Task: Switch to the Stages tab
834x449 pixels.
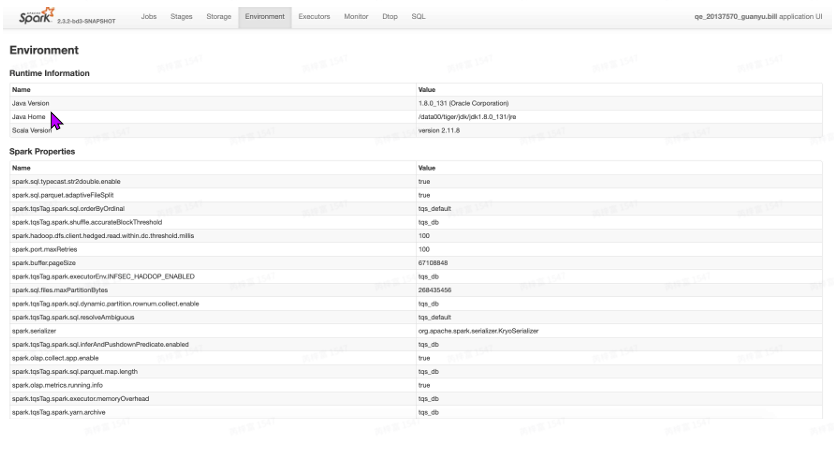Action: (x=182, y=16)
